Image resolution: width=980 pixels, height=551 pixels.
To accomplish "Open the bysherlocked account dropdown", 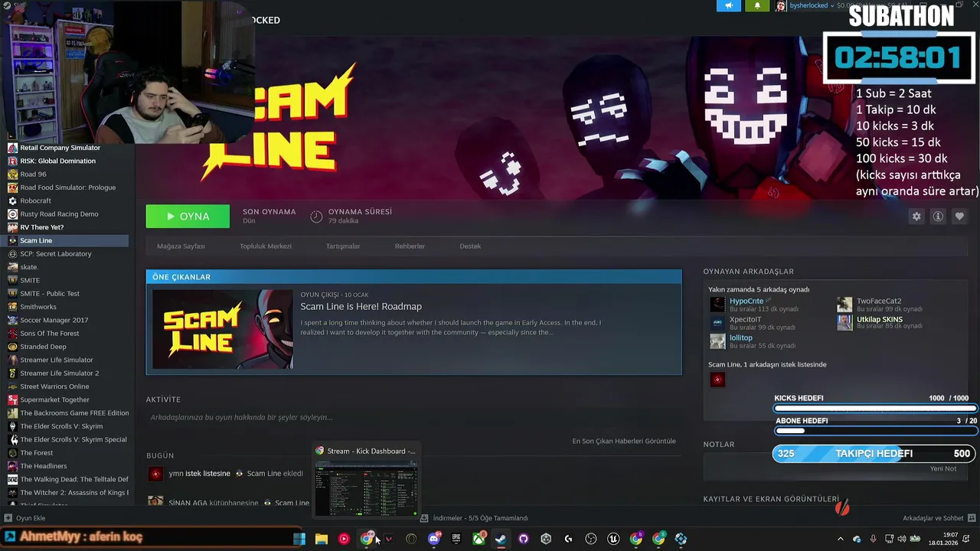I will coord(812,5).
